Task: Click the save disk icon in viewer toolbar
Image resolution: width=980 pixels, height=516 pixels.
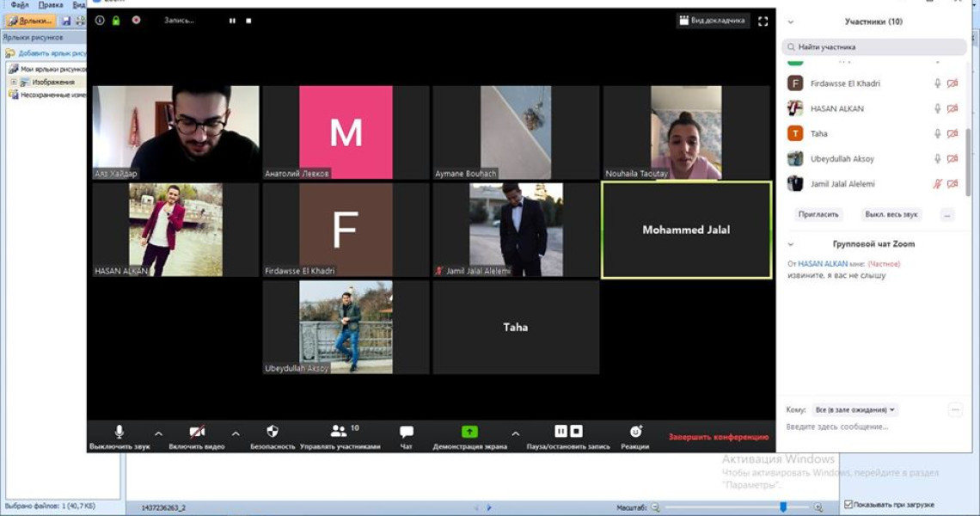Action: [x=66, y=21]
